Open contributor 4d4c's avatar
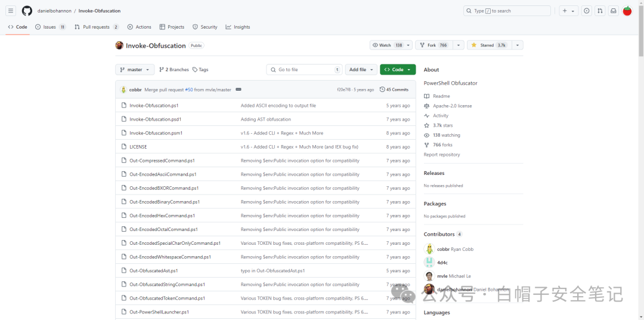Image resolution: width=644 pixels, height=320 pixels. point(429,263)
